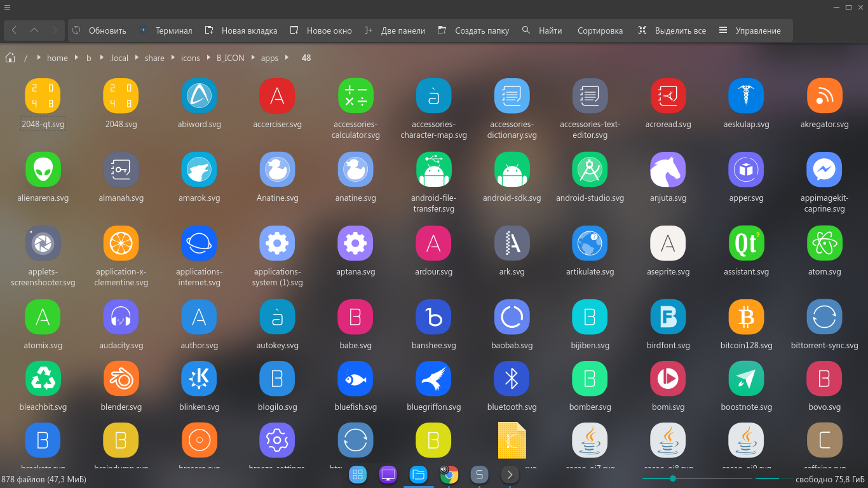
Task: Expand the arrow before 'B_ICON' breadcrumb
Action: coord(208,57)
